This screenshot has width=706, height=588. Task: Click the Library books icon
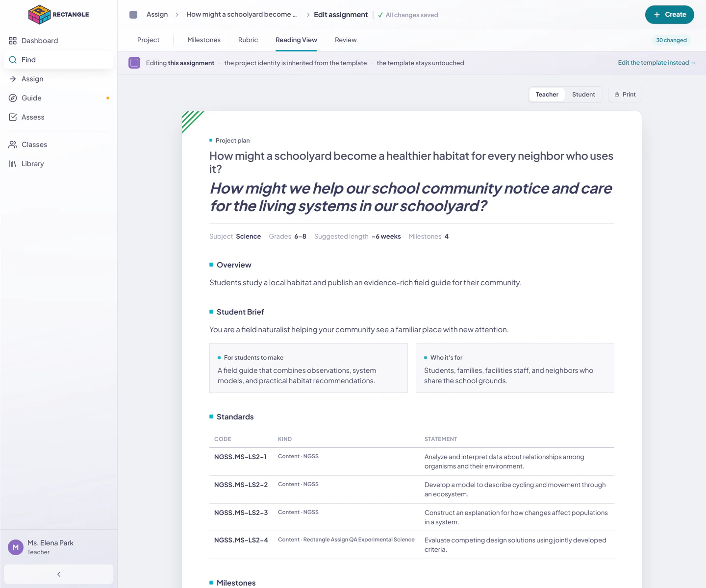coord(13,164)
